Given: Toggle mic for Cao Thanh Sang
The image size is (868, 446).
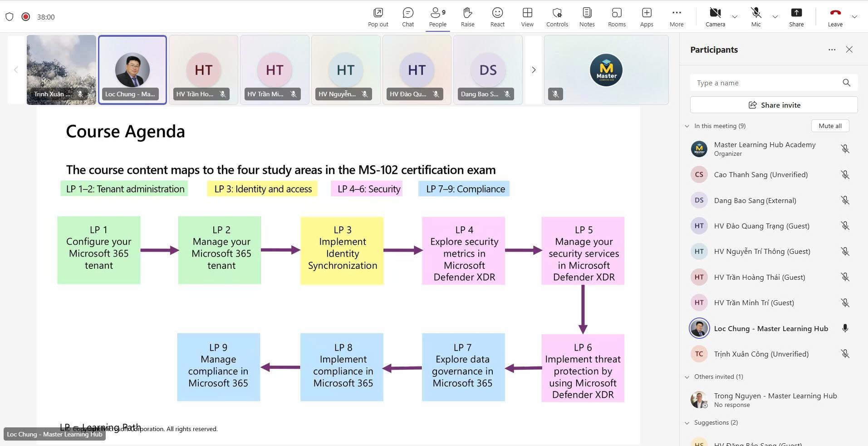Looking at the screenshot, I should (x=845, y=174).
